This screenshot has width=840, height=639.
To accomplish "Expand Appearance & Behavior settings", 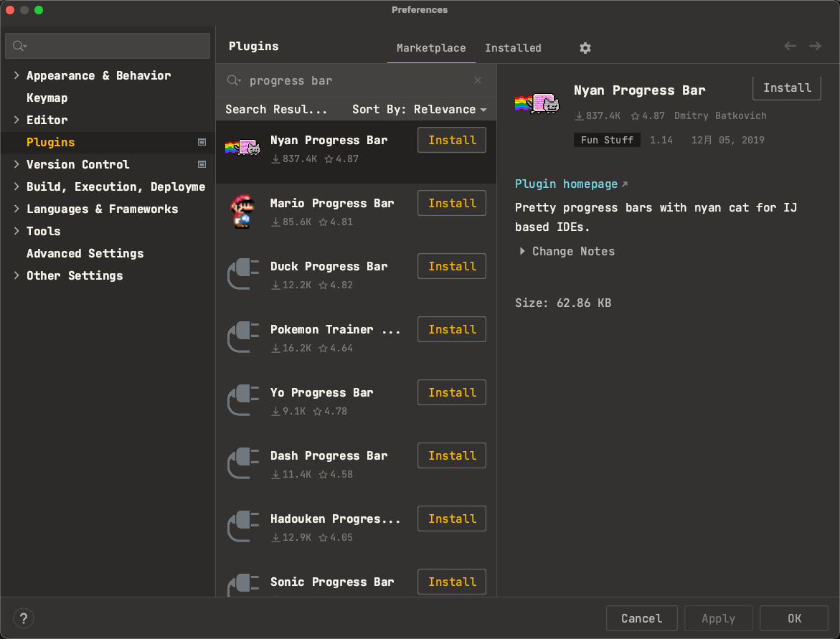I will (16, 75).
